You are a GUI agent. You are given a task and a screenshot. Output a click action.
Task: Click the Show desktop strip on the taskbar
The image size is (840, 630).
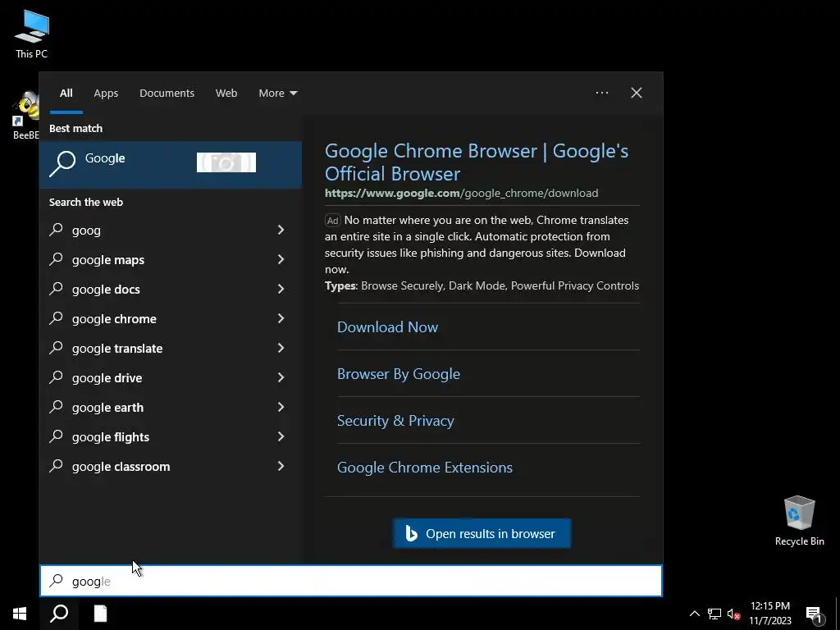tap(838, 614)
